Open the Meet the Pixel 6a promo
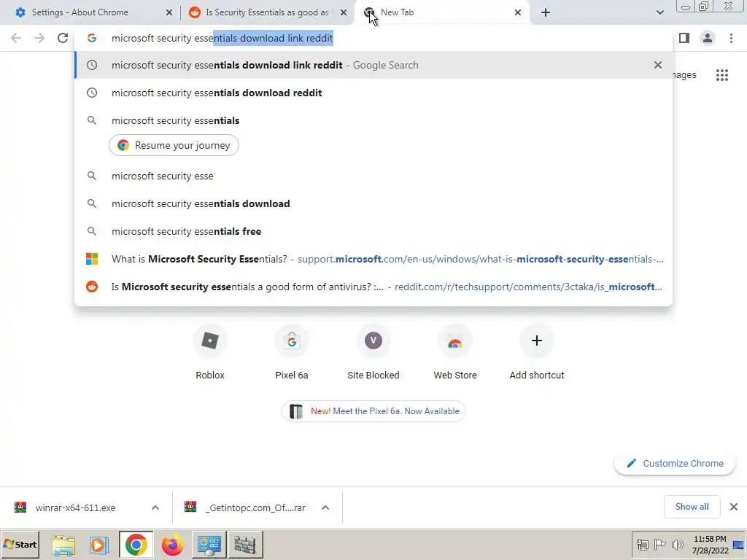This screenshot has height=560, width=747. [373, 411]
